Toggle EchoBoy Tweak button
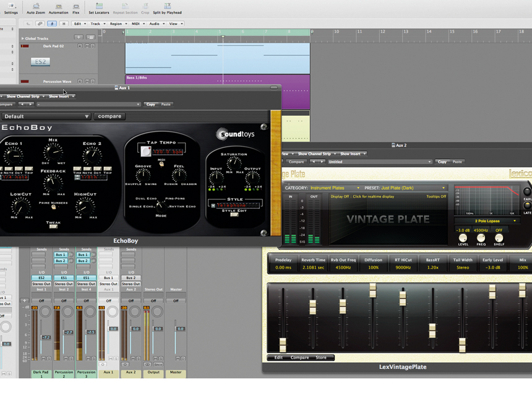 [x=53, y=227]
